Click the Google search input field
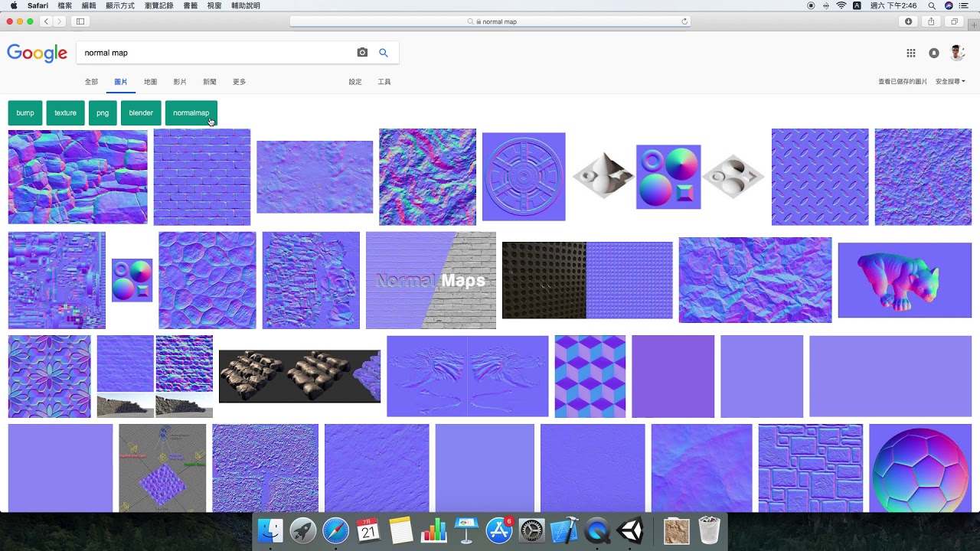The image size is (980, 551). pyautogui.click(x=214, y=53)
